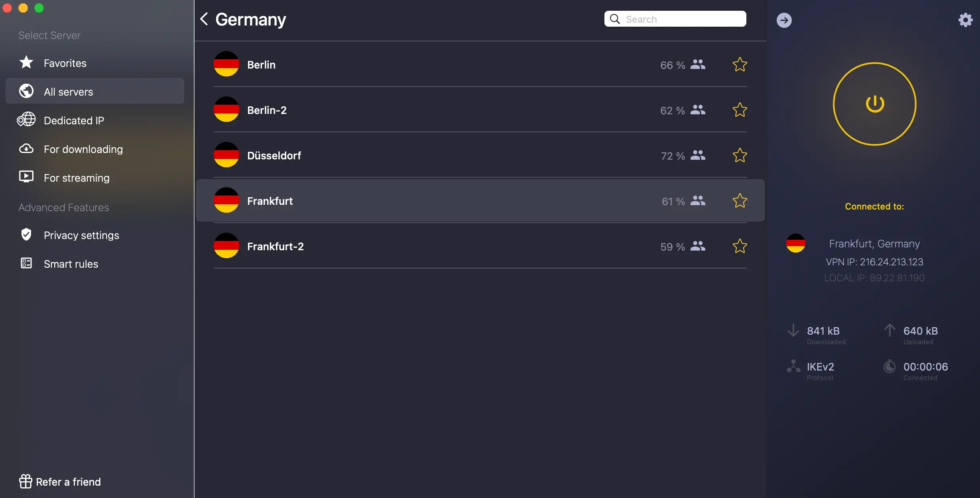Click the For streaming play icon

tap(26, 177)
